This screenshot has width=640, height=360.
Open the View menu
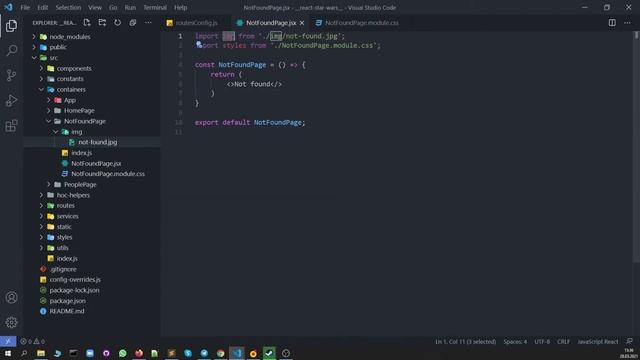95,7
